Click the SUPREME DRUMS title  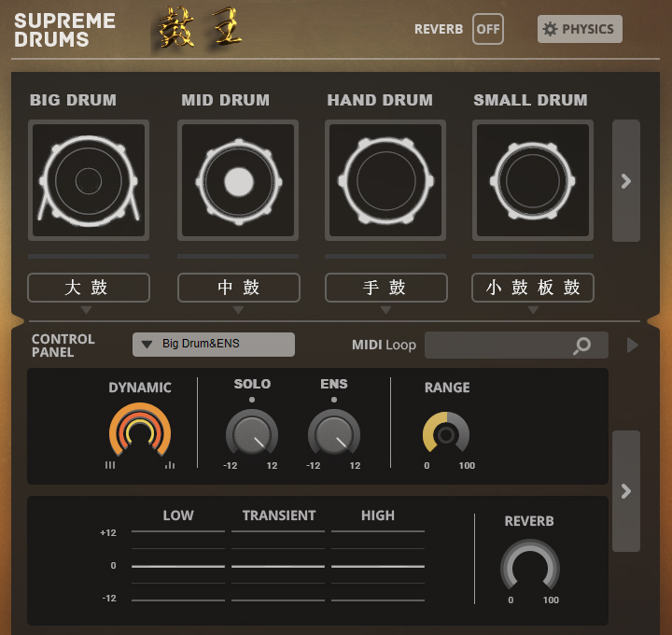pos(64,30)
